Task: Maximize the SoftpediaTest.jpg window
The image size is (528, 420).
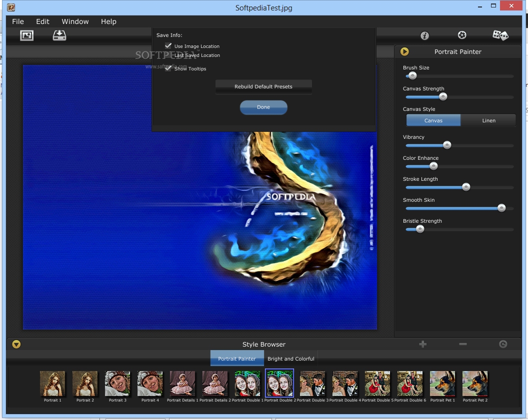Action: coord(493,5)
